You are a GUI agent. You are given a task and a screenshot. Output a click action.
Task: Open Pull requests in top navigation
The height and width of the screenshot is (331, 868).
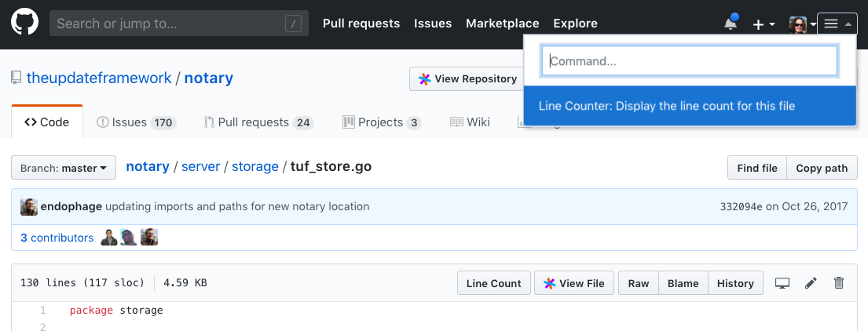point(361,24)
